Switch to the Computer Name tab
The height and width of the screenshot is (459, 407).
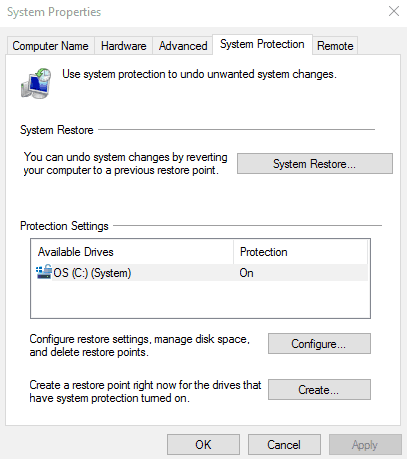point(50,46)
